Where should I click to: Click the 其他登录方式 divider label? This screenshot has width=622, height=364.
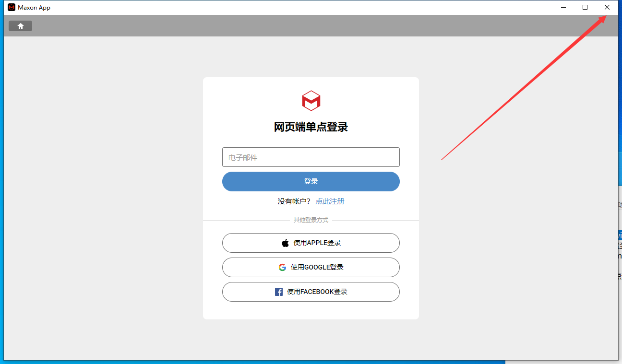pos(311,220)
